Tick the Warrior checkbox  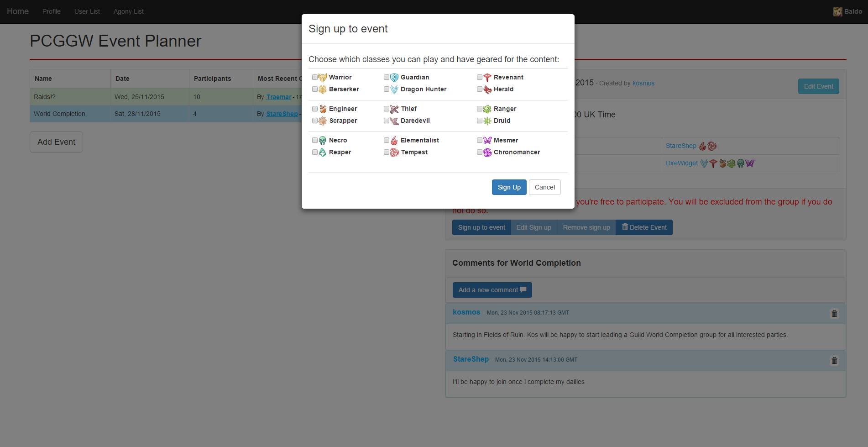(315, 77)
